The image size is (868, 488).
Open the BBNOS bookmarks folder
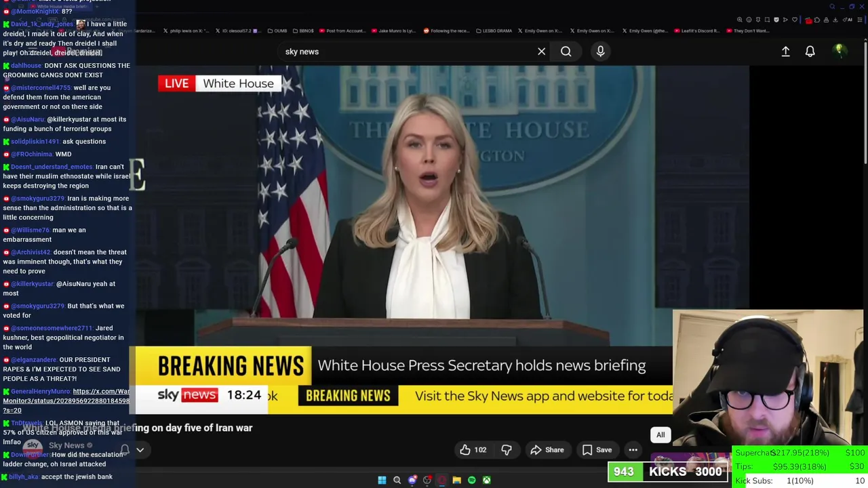[302, 30]
